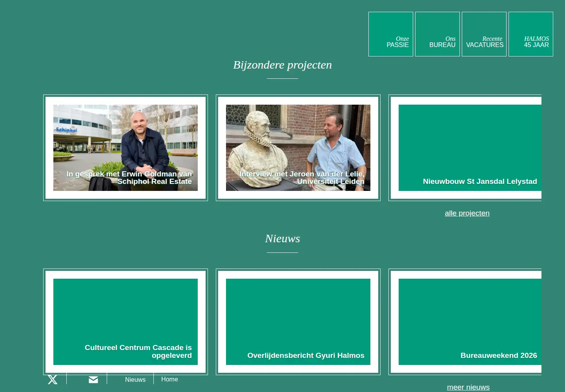The height and width of the screenshot is (392, 565).
Task: Follow the 'meer nieuws' link
Action: point(468,387)
